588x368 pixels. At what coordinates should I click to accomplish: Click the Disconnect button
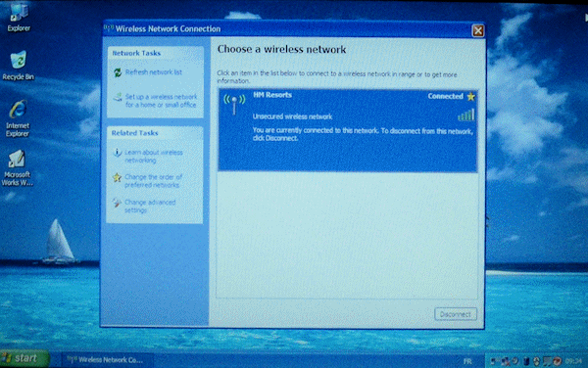tap(456, 314)
